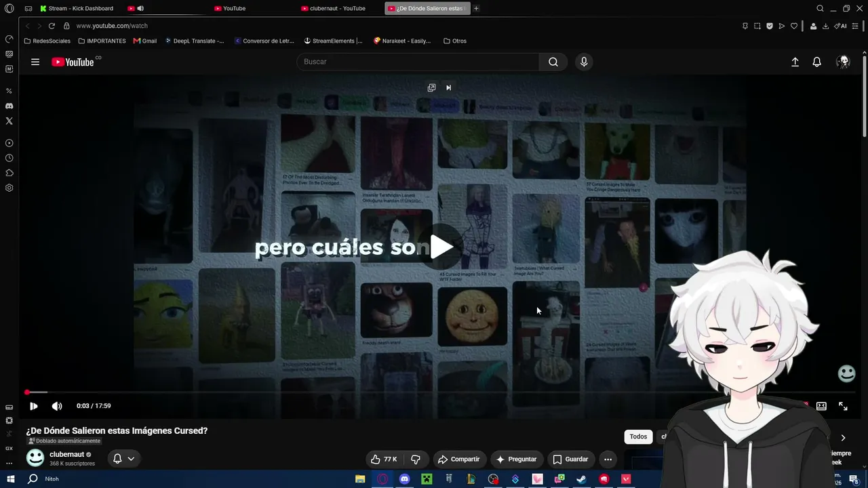Skip to next video using overlay icon
This screenshot has height=488, width=868.
click(448, 87)
